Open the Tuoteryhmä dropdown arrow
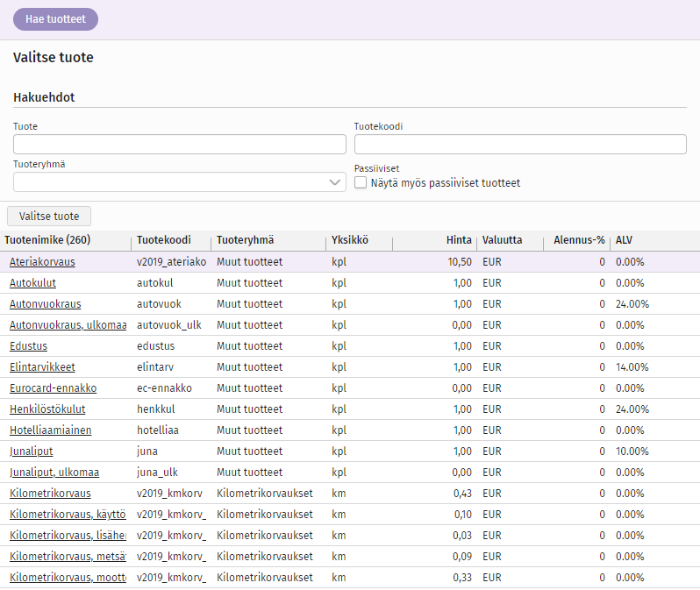Screen dimensions: 700x590 click(x=335, y=182)
